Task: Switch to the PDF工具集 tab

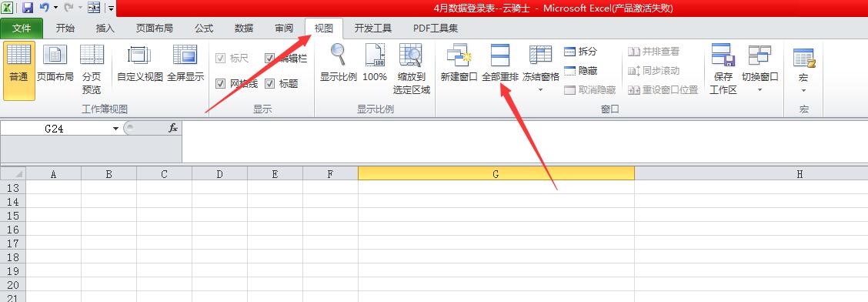Action: click(x=435, y=29)
